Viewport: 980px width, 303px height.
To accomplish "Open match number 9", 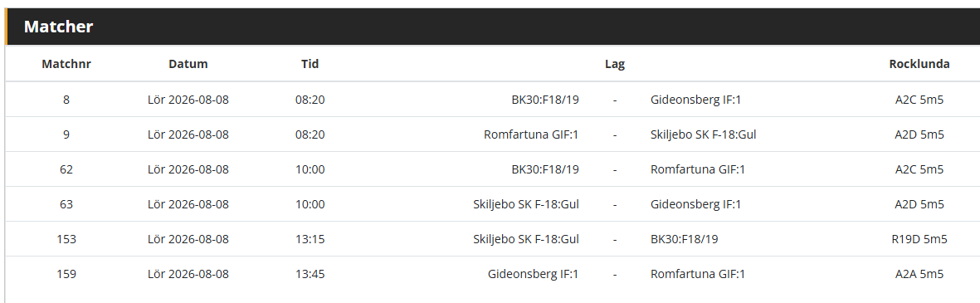I will (x=66, y=134).
